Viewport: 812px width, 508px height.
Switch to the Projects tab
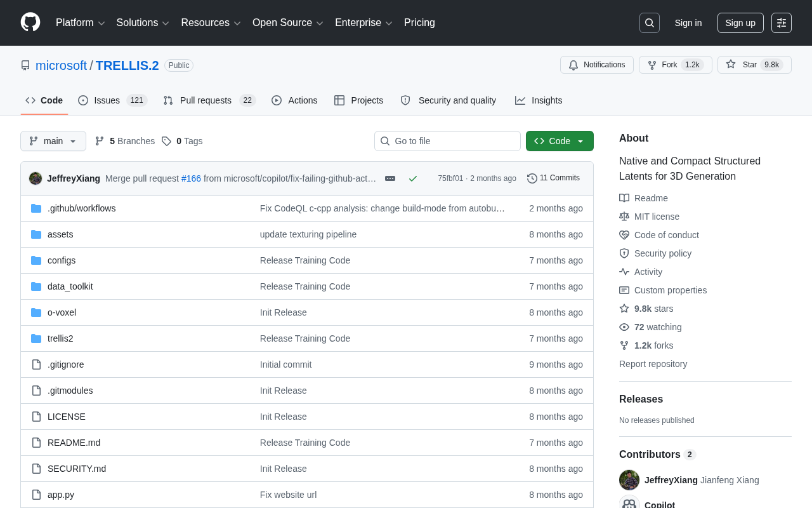(359, 100)
